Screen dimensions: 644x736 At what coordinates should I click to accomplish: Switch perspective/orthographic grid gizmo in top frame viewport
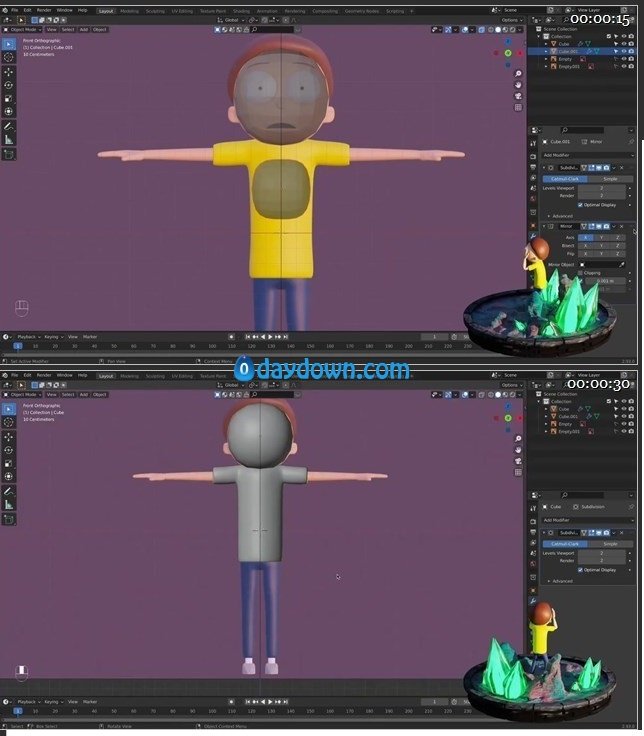point(518,107)
